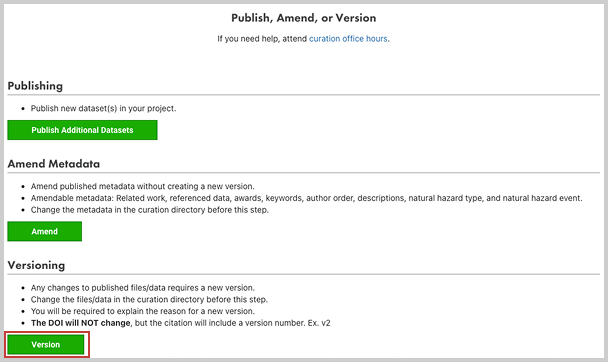Click the Change the metadata in curation directory bullet
The image size is (608, 362).
point(150,210)
